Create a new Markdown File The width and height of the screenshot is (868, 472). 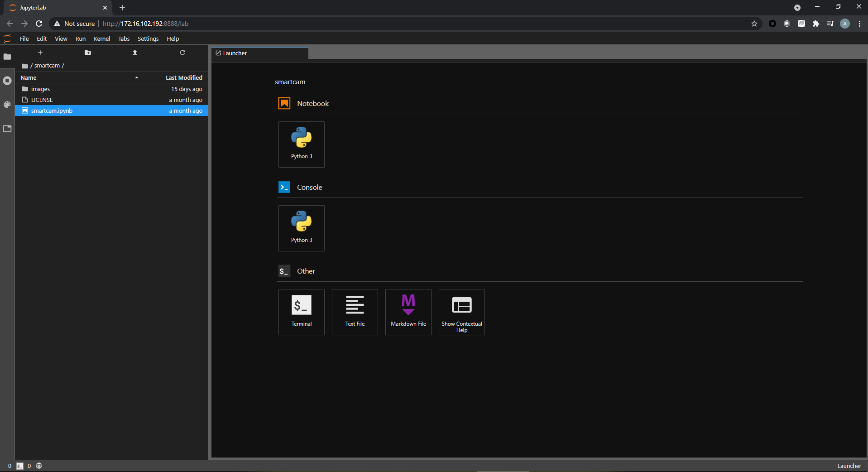coord(408,312)
